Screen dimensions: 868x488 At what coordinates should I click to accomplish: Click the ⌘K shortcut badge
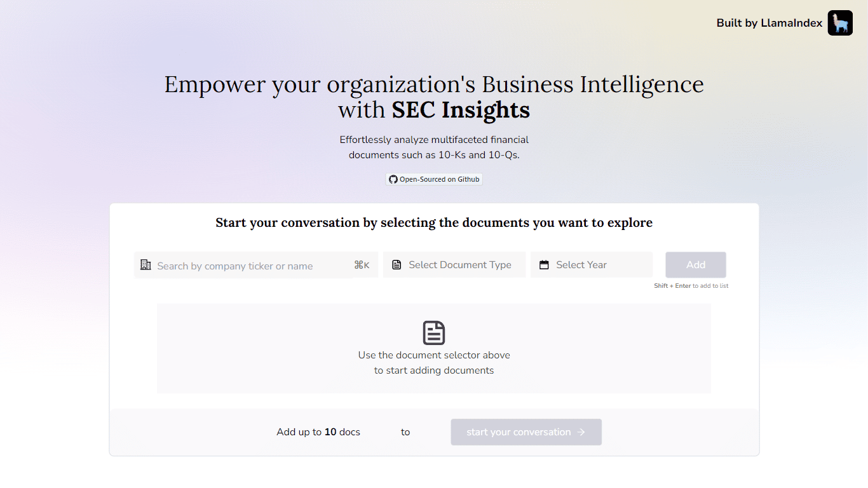[362, 266]
